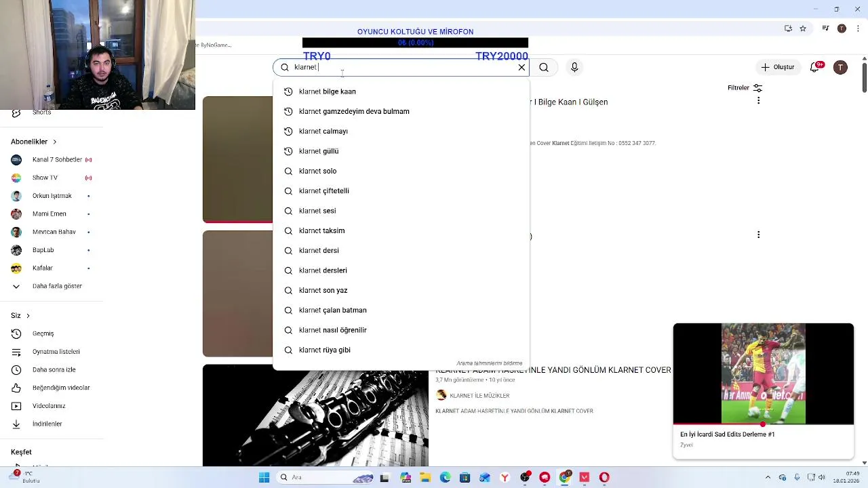868x488 pixels.
Task: Open the options menu for the first video result
Action: coord(758,100)
